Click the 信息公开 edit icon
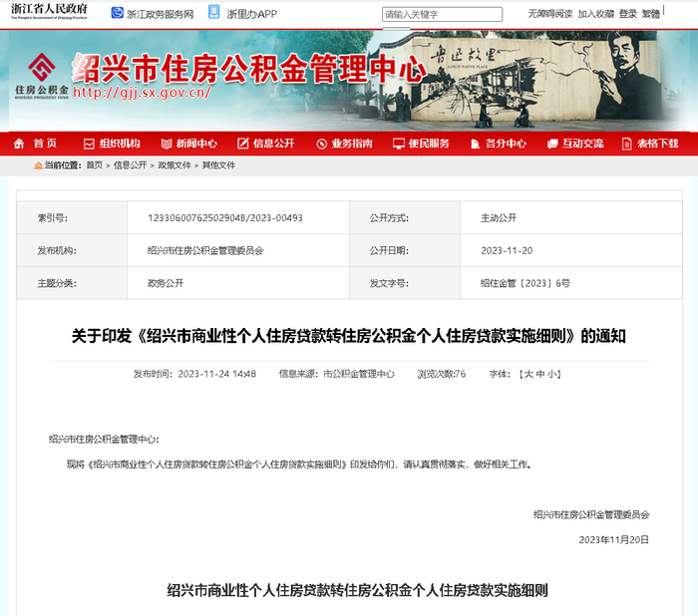This screenshot has height=616, width=698. pyautogui.click(x=243, y=144)
